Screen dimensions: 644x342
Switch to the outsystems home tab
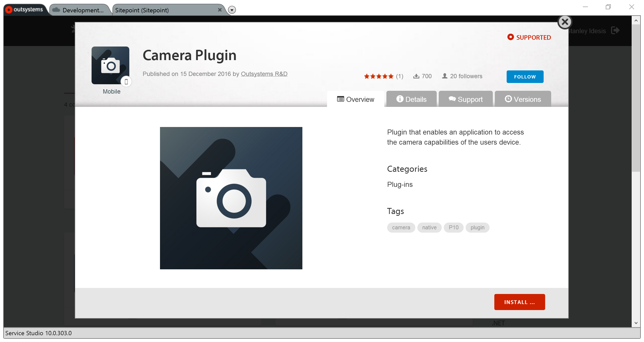click(x=25, y=10)
